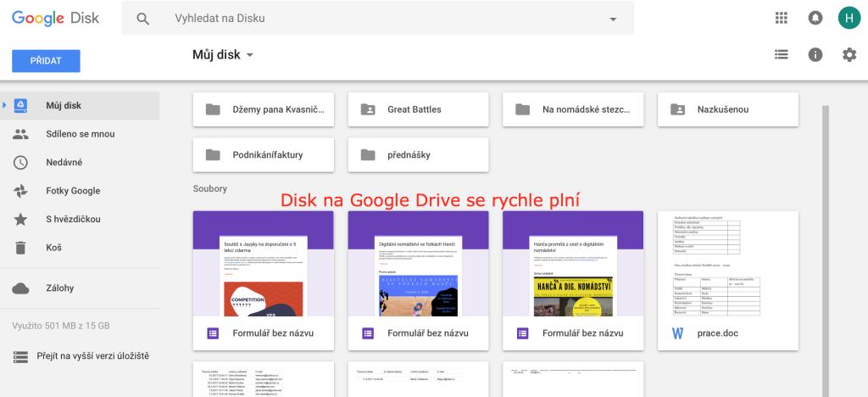Click the search magnifier icon

142,19
